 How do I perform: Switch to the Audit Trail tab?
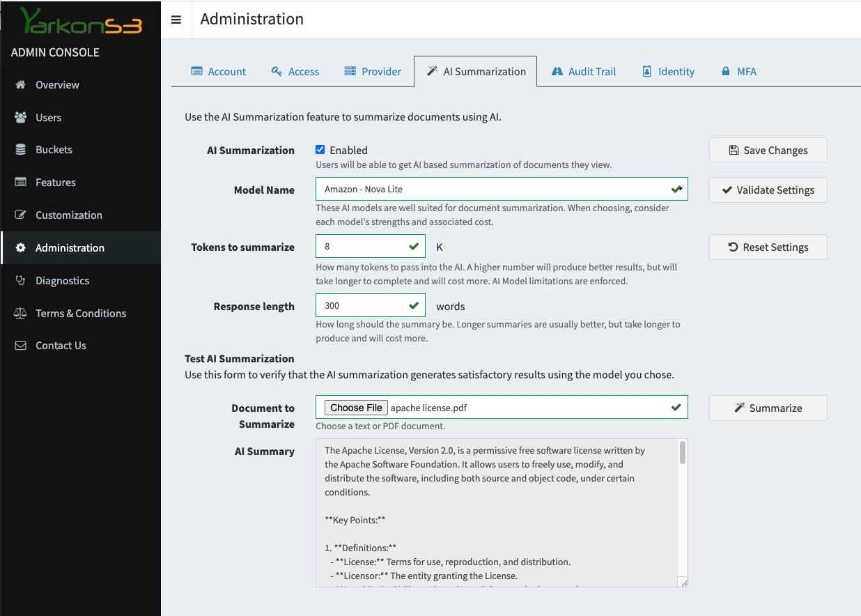584,72
